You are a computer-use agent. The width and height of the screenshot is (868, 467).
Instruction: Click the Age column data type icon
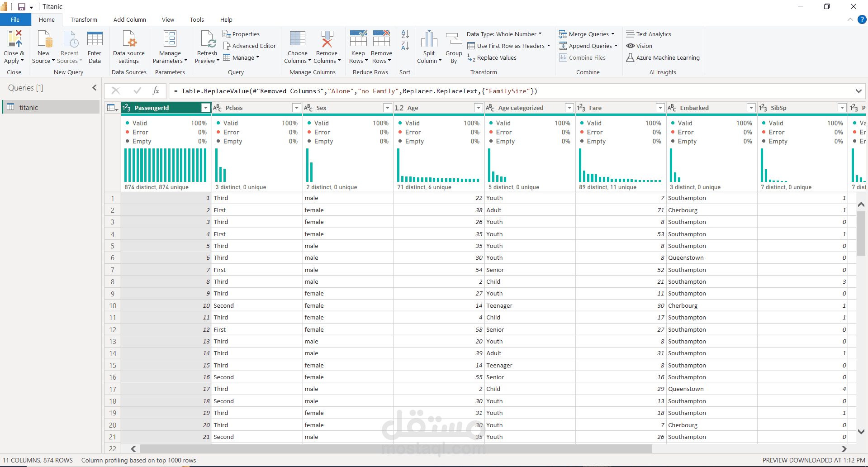click(x=399, y=108)
